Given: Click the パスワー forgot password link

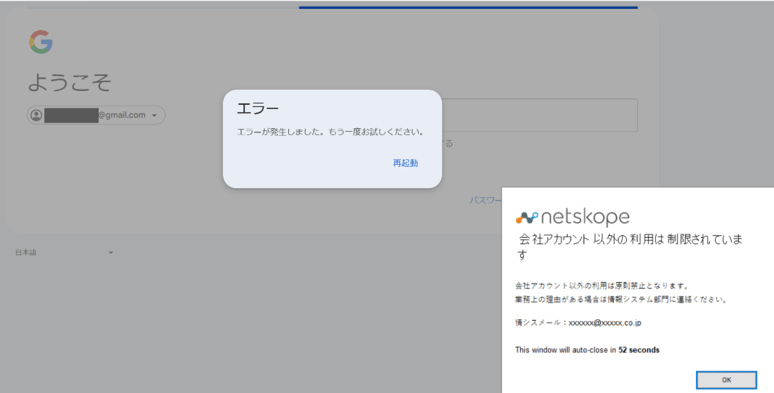Looking at the screenshot, I should (485, 200).
